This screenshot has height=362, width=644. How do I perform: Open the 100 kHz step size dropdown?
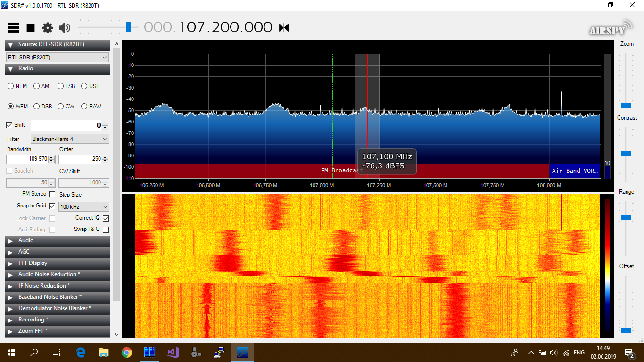click(x=84, y=207)
